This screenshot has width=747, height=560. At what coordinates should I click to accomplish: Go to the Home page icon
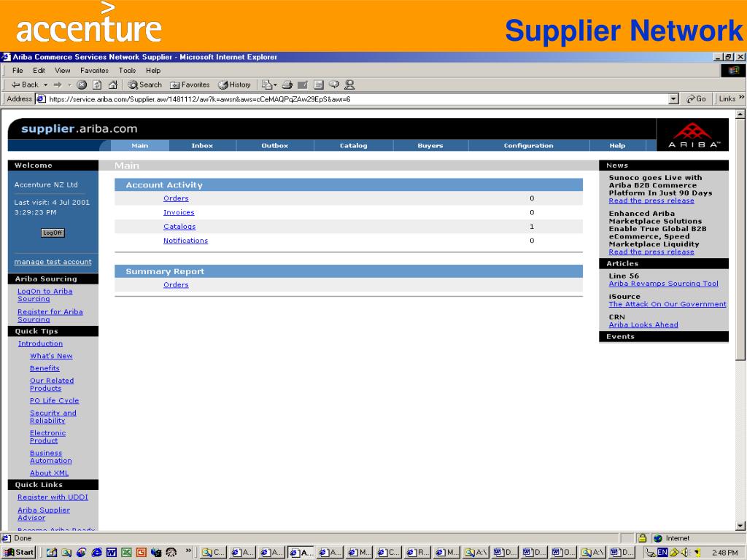click(x=113, y=85)
